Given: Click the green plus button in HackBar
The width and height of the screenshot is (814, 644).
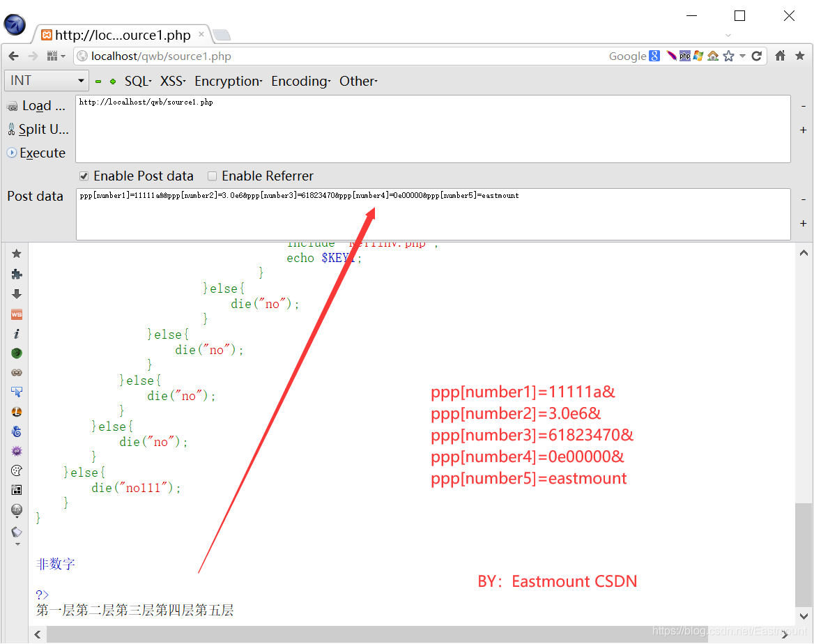Looking at the screenshot, I should [x=113, y=82].
